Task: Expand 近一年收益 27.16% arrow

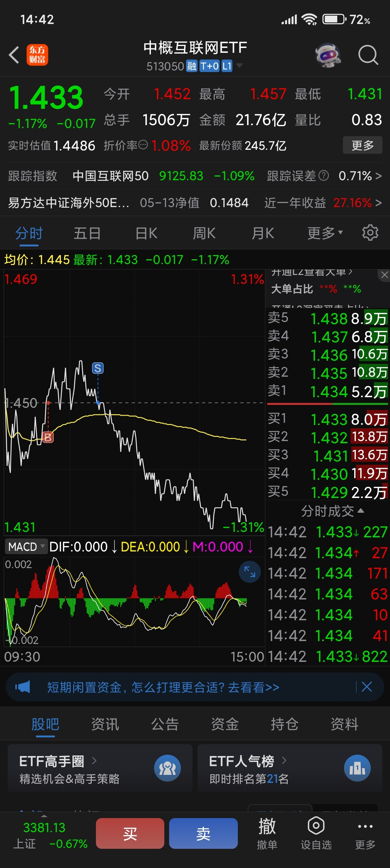Action: [378, 203]
